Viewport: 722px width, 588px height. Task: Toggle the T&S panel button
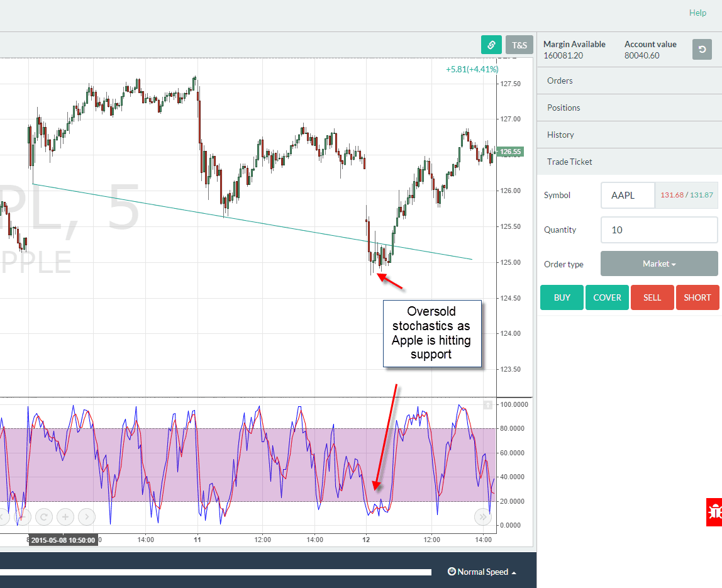coord(519,45)
